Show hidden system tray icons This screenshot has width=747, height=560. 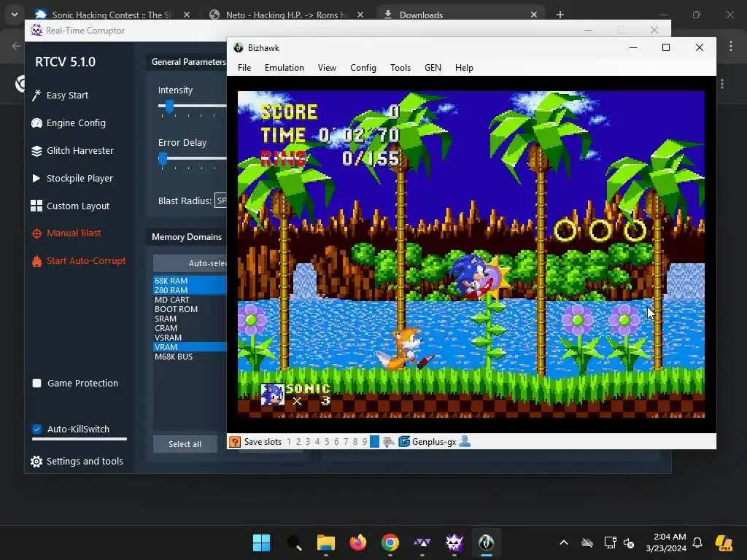tap(564, 542)
